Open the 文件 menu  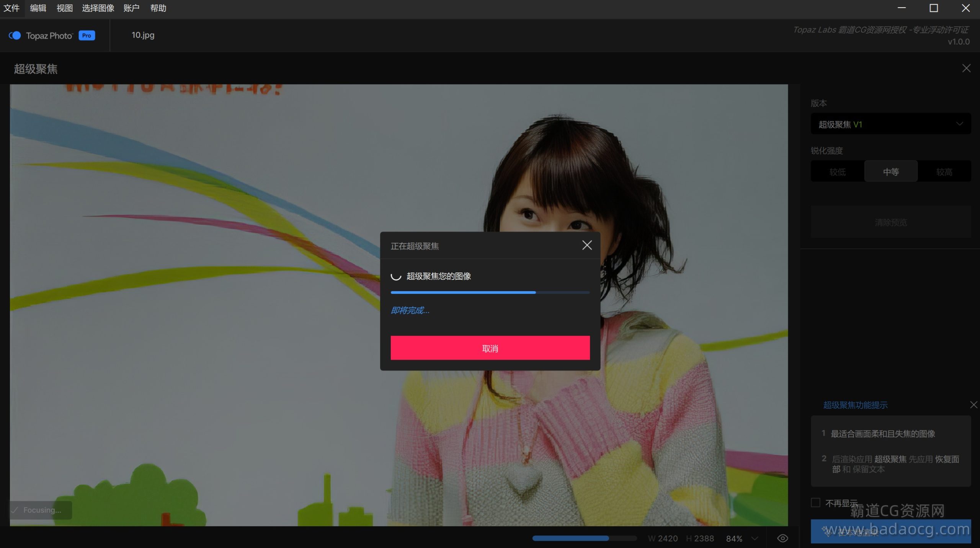(11, 8)
